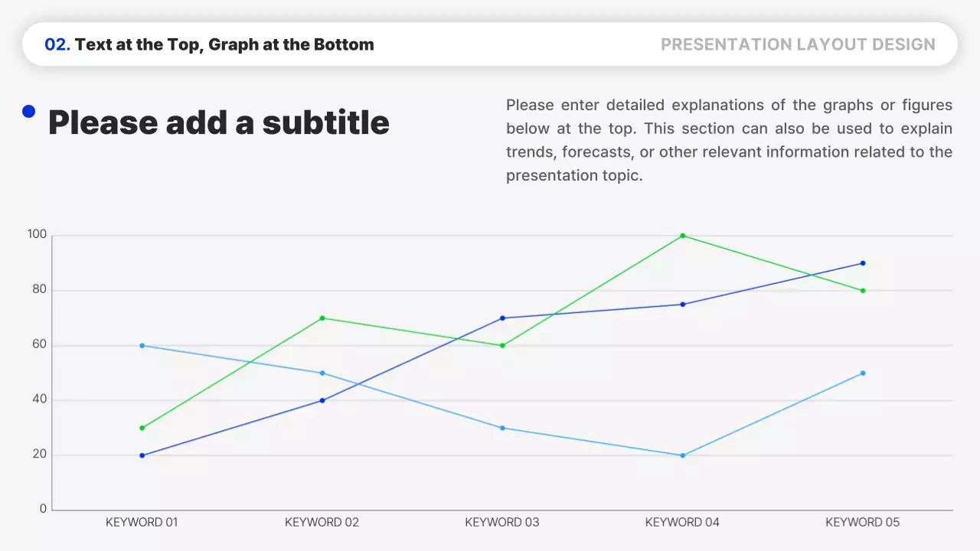Click the blue "02." slide number
This screenshot has width=980, height=551.
(57, 44)
